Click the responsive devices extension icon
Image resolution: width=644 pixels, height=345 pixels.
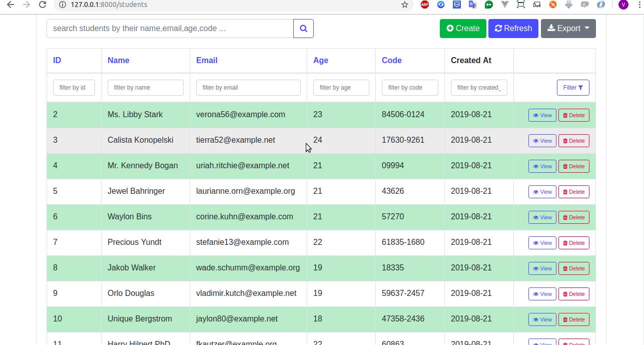pos(537,5)
